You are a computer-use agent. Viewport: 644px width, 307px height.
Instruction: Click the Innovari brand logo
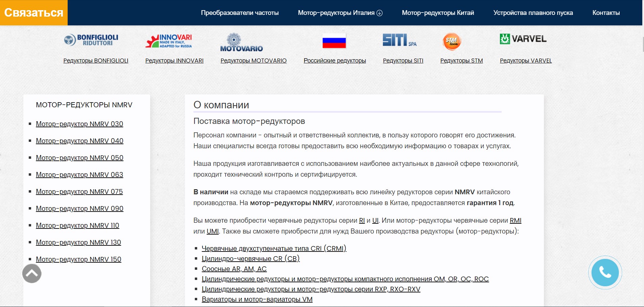[x=169, y=41]
